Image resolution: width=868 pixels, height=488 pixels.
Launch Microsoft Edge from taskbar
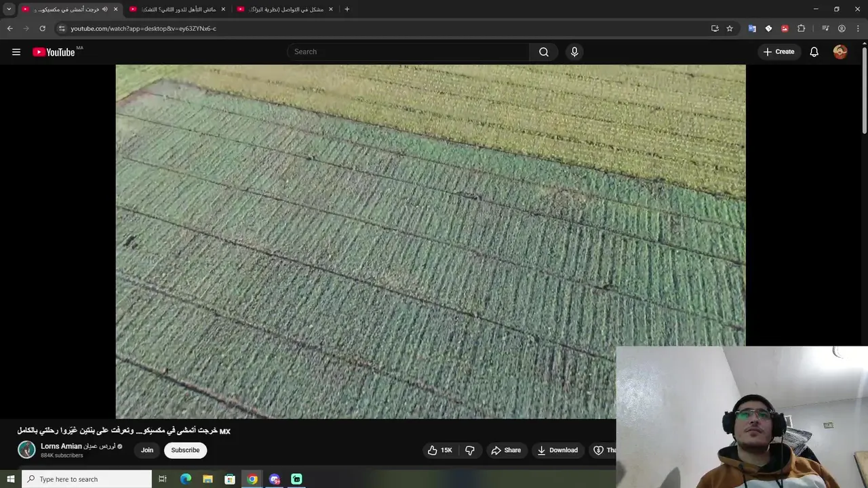185,479
